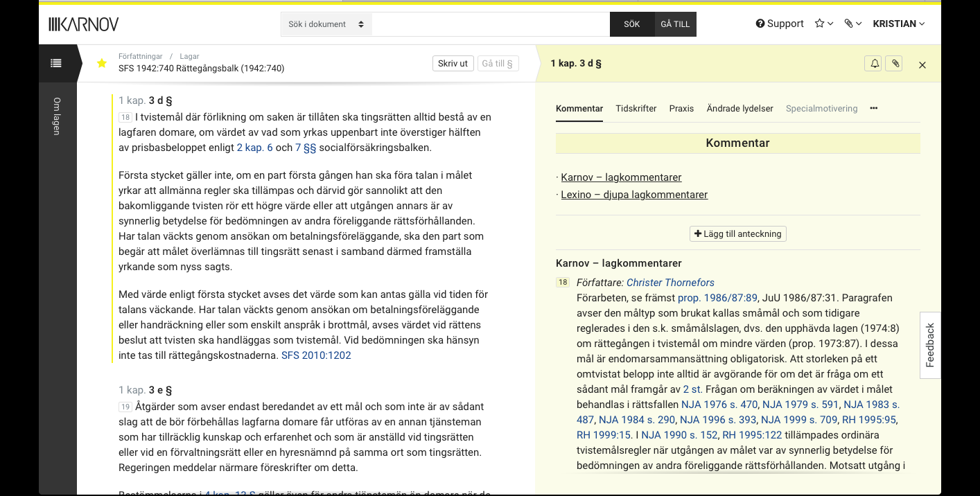Click the 'Gå till §' button

tap(497, 63)
